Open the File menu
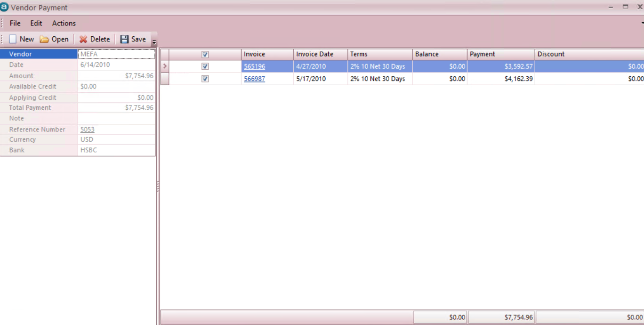 pyautogui.click(x=15, y=23)
